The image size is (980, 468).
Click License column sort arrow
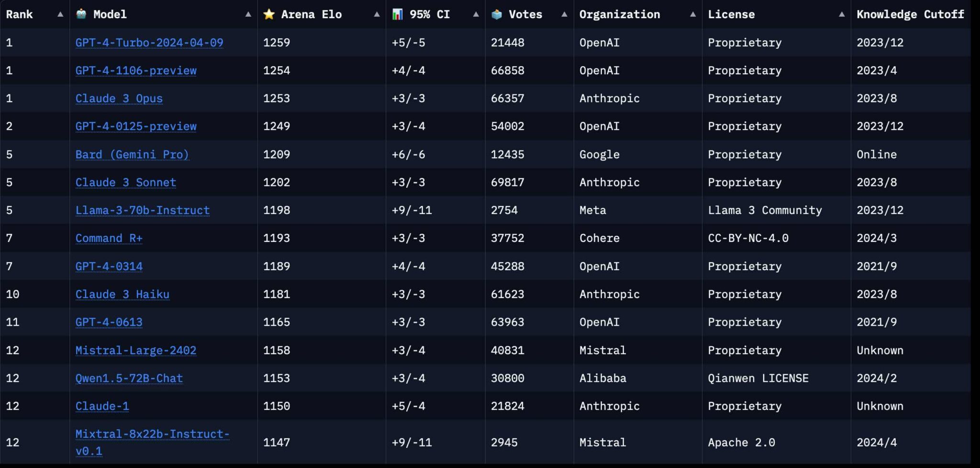click(x=841, y=14)
